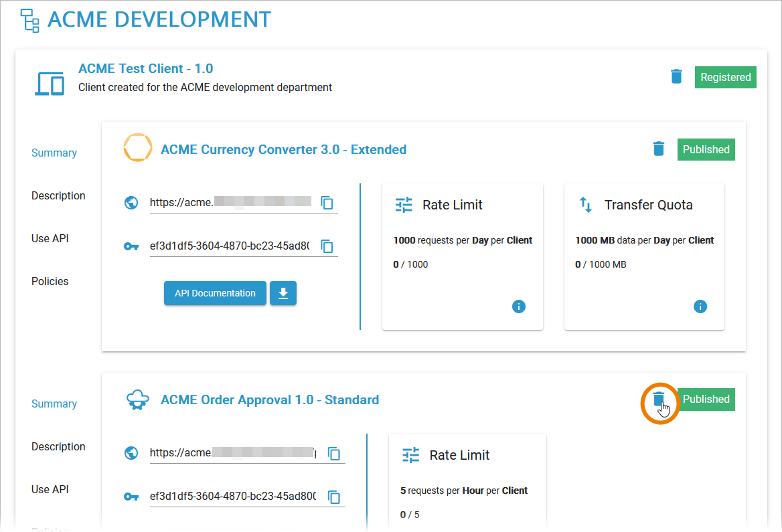Delete the ACME Test Client application
The width and height of the screenshot is (782, 532).
pyautogui.click(x=676, y=77)
